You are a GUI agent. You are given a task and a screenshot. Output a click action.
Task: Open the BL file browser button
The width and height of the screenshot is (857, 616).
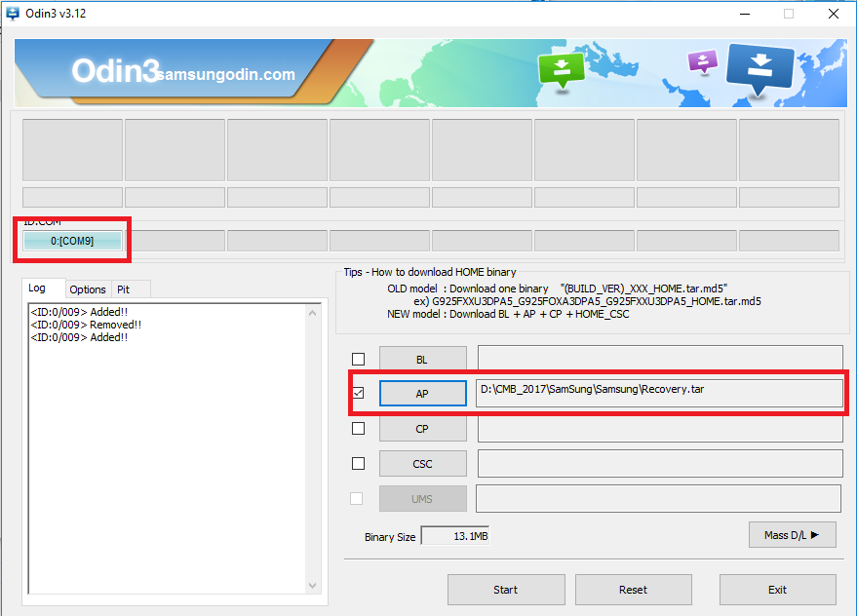point(422,359)
